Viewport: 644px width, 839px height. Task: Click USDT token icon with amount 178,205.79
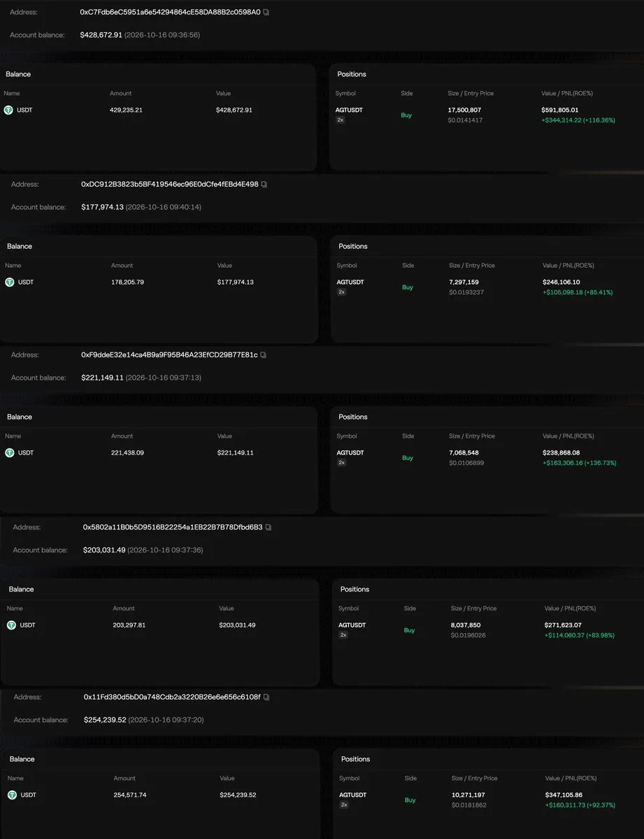tap(10, 282)
